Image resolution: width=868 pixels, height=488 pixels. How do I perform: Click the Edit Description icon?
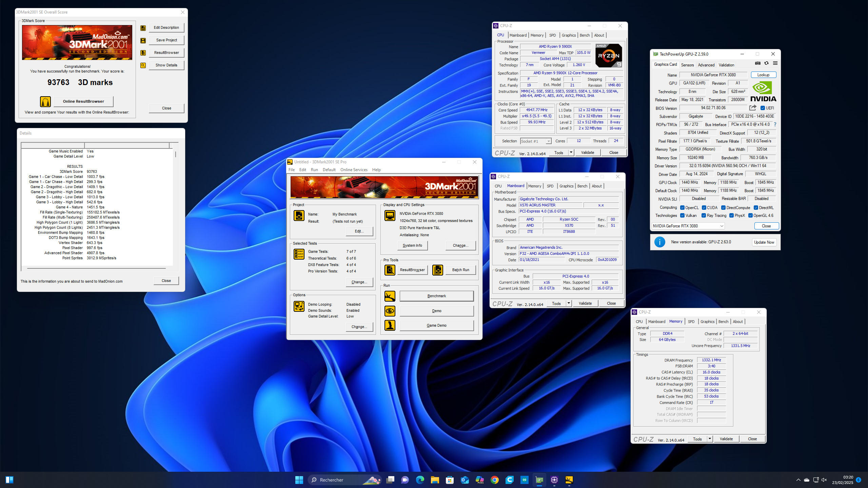(x=143, y=28)
